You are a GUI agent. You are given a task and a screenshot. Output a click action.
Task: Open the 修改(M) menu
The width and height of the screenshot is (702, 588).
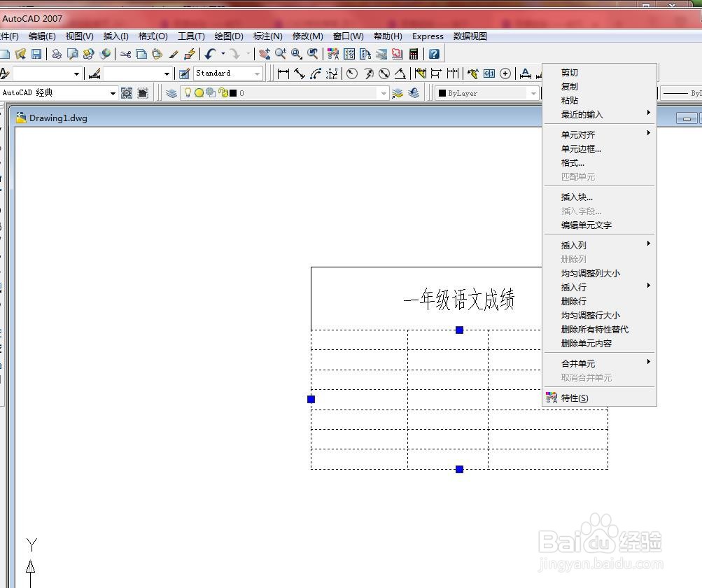(307, 36)
